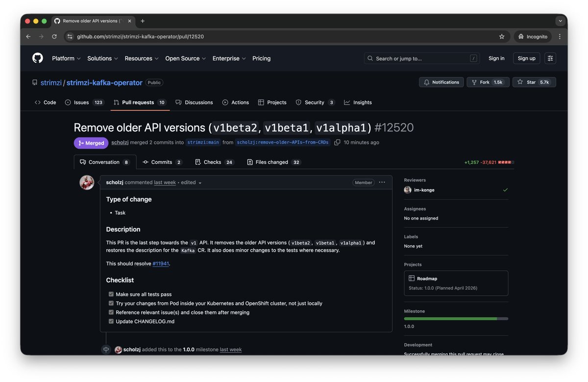This screenshot has height=382, width=588.
Task: Open a new browser tab with plus icon
Action: [x=143, y=21]
